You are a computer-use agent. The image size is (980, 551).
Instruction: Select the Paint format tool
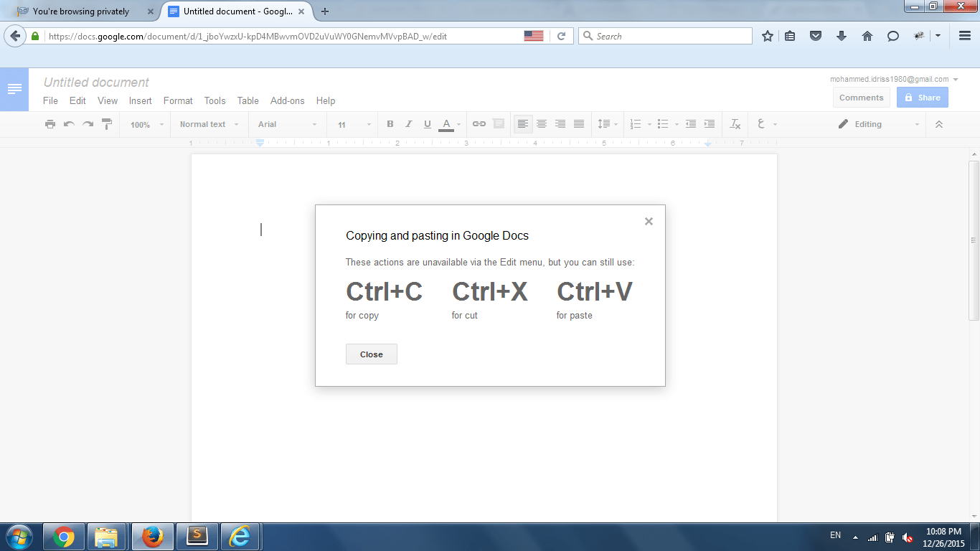[x=107, y=124]
